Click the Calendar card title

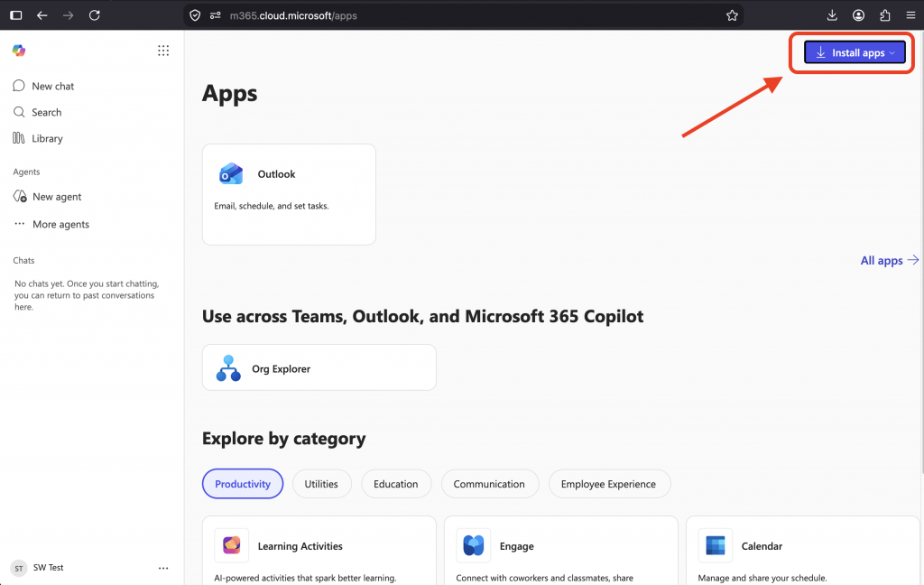(762, 546)
